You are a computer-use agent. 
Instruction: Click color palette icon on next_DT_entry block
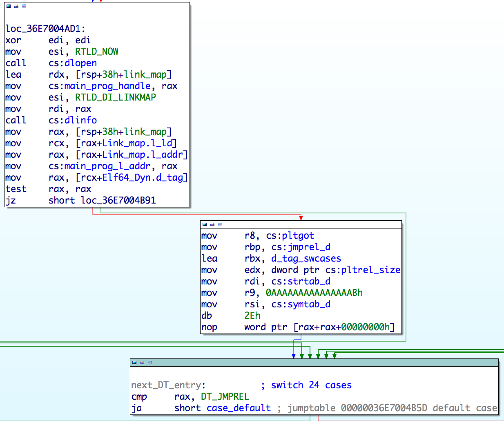(x=134, y=363)
